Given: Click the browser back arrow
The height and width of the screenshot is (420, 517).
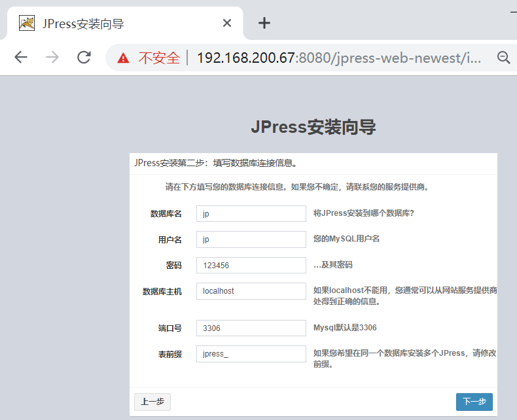Looking at the screenshot, I should coord(21,58).
